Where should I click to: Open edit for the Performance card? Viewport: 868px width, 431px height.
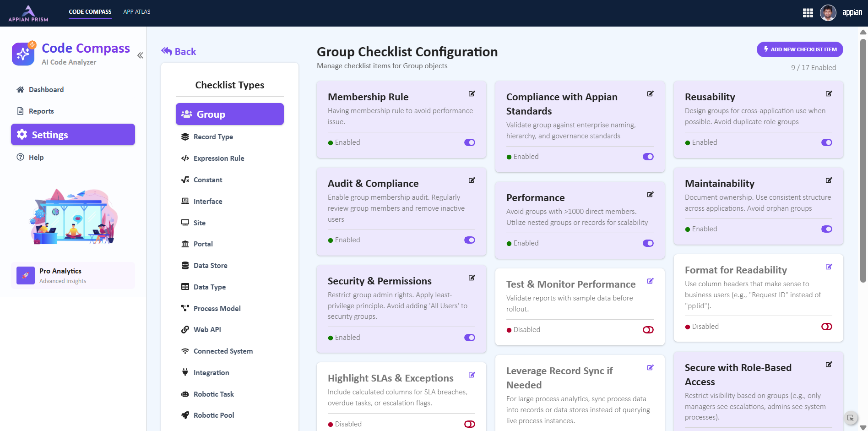point(650,195)
